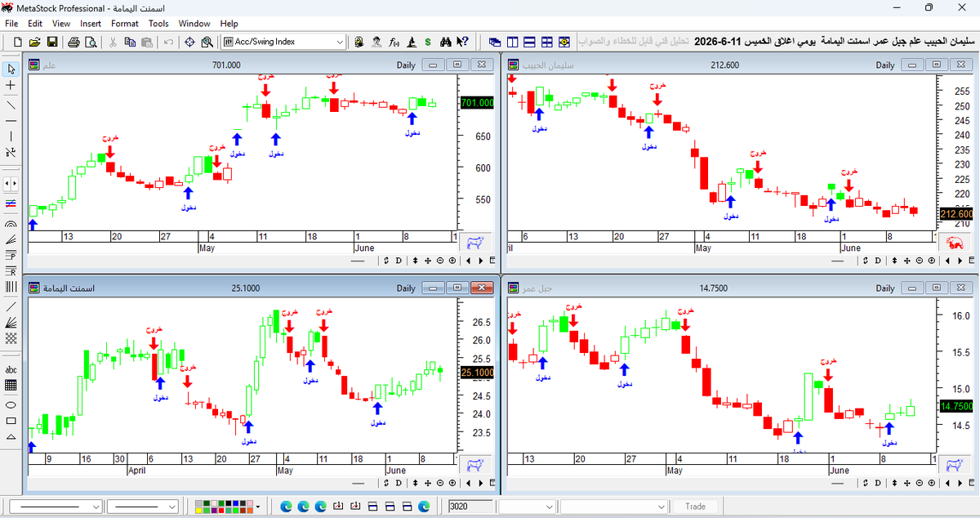This screenshot has height=518, width=980.
Task: Open Print Preview from the toolbar
Action: pyautogui.click(x=90, y=42)
